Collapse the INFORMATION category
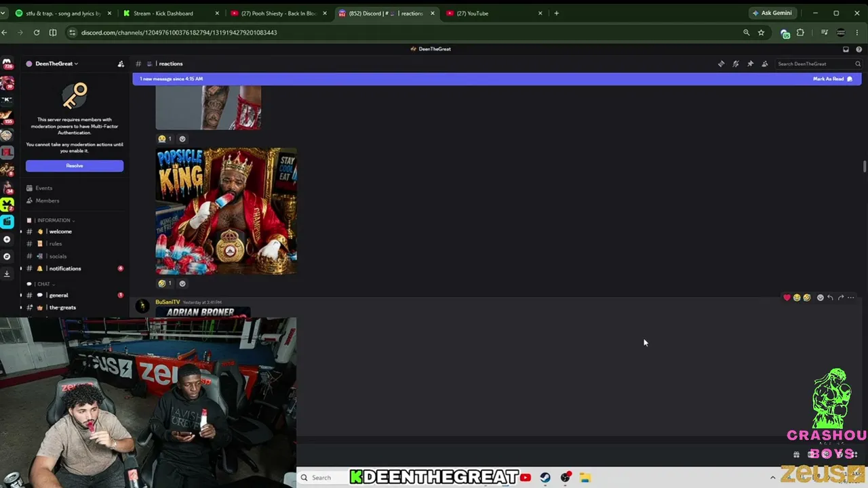 tap(54, 220)
